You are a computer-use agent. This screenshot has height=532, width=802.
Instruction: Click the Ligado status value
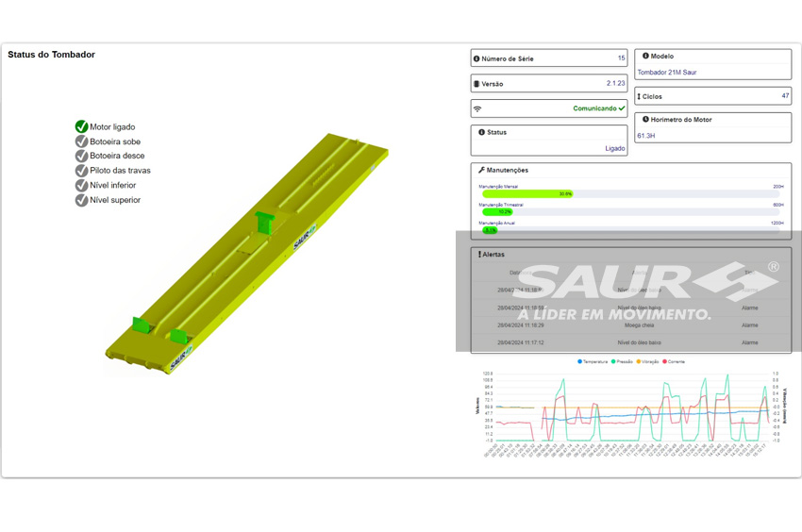click(x=615, y=148)
